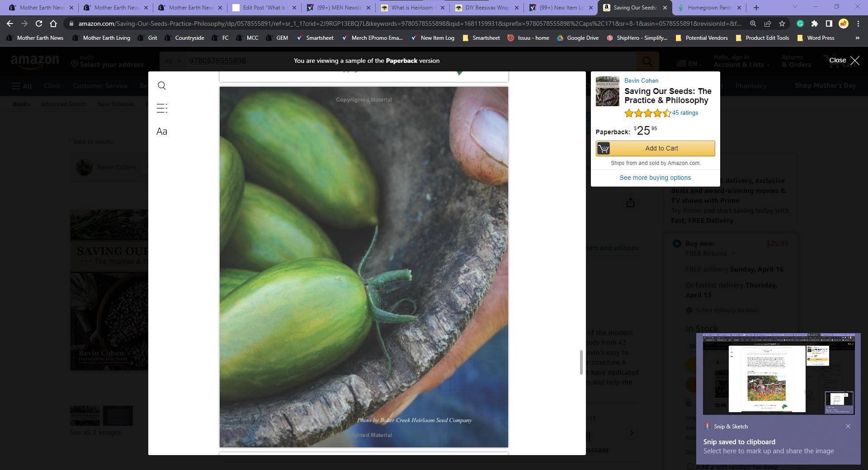This screenshot has width=868, height=470.
Task: Click the zoom magnifier icon in address bar
Action: (753, 23)
